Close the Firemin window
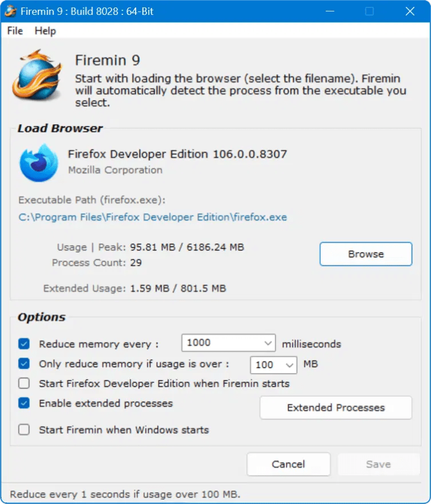Screen dimensions: 431x504 click(409, 11)
